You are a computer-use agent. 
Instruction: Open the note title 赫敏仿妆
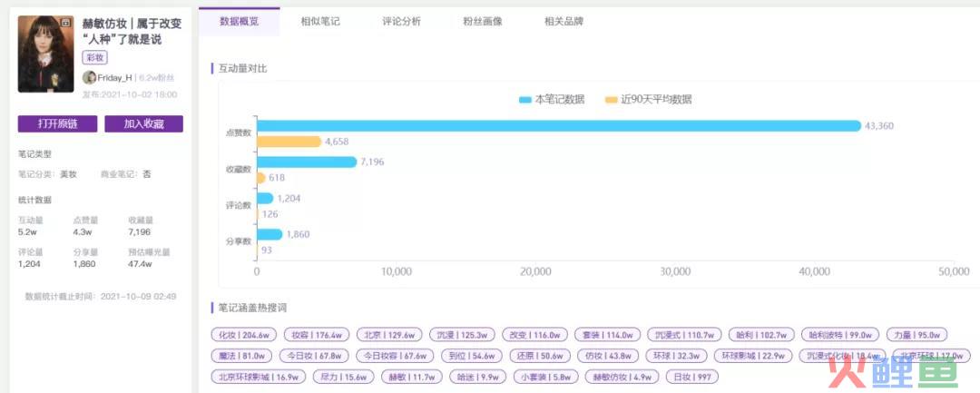coord(132,32)
